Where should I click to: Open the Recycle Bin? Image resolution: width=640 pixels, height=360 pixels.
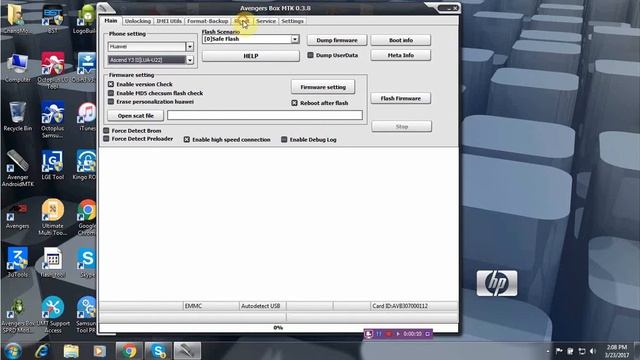pos(18,116)
